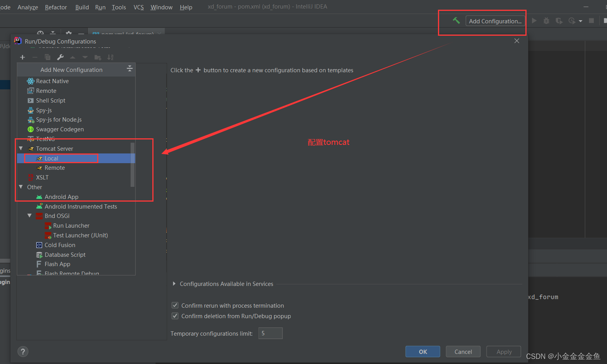Screen dimensions: 607x364
Task: Collapse the Tomcat Server tree node arrow
Action: 21,148
